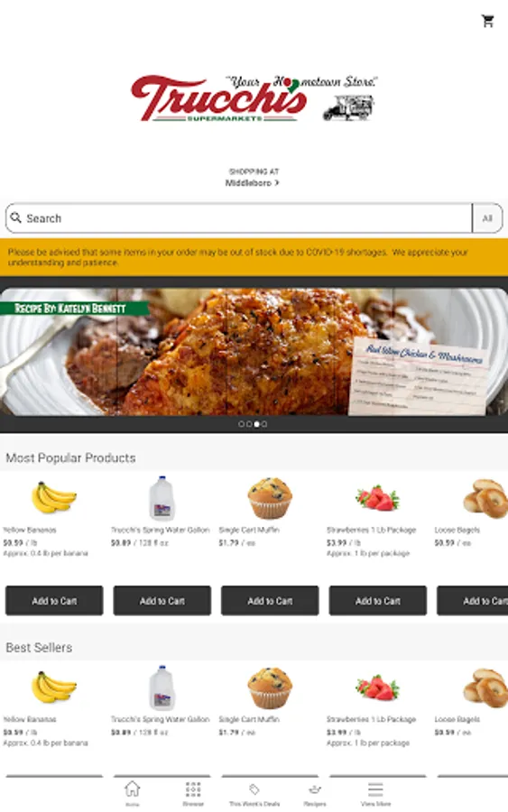Expand the Middleboro store selector
The image size is (508, 812).
[x=252, y=183]
